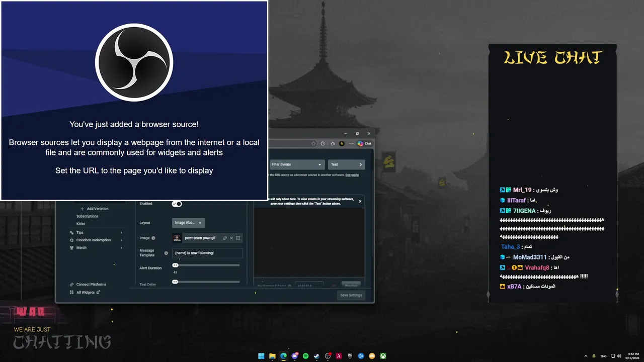This screenshot has height=362, width=644.
Task: Open the Windows Start menu
Action: [x=261, y=356]
